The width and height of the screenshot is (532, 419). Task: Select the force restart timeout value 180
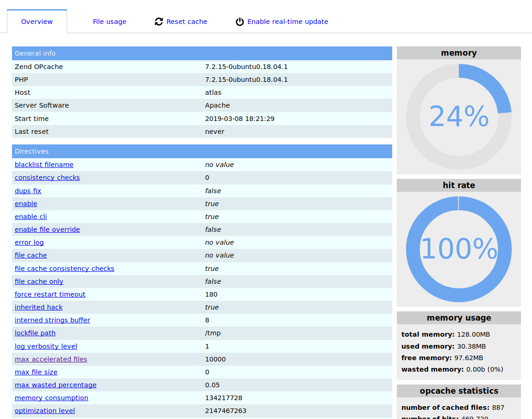[211, 294]
